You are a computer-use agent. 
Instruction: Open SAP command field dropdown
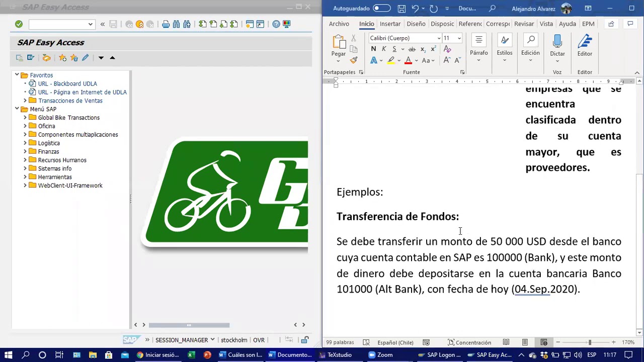pos(90,24)
